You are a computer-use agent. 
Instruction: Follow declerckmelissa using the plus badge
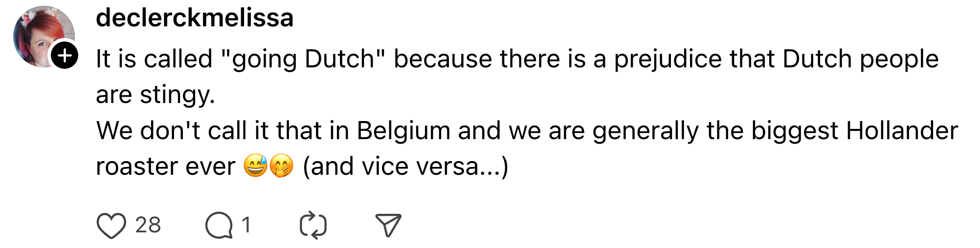tap(65, 56)
